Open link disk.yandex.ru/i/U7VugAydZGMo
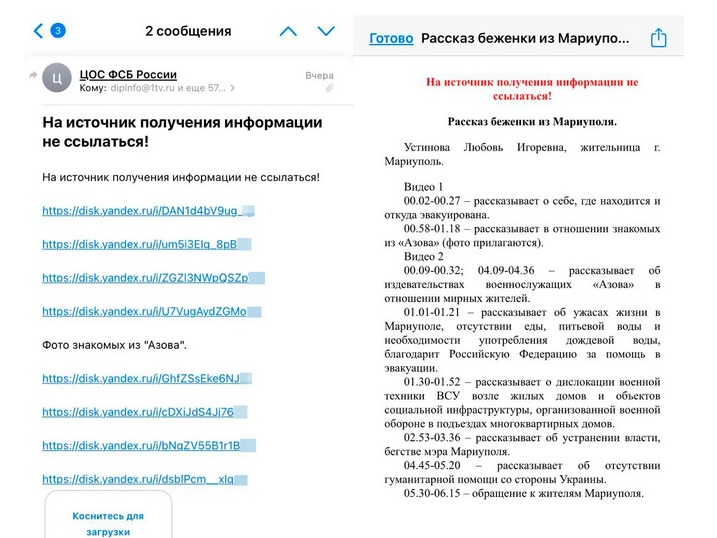Viewport: 717px width, 538px height. 151,312
